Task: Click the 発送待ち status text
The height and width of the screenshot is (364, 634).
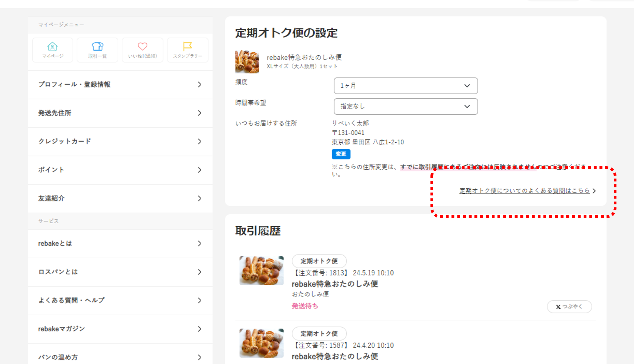Action: click(305, 306)
